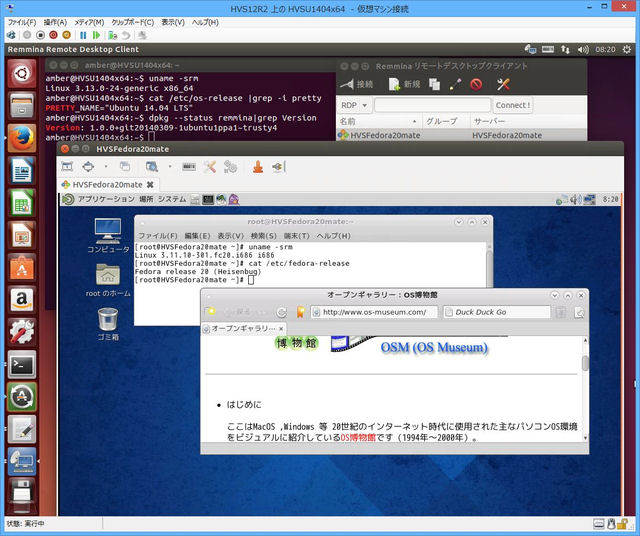
Task: Click the Duck Duck Go search field
Action: [x=497, y=312]
